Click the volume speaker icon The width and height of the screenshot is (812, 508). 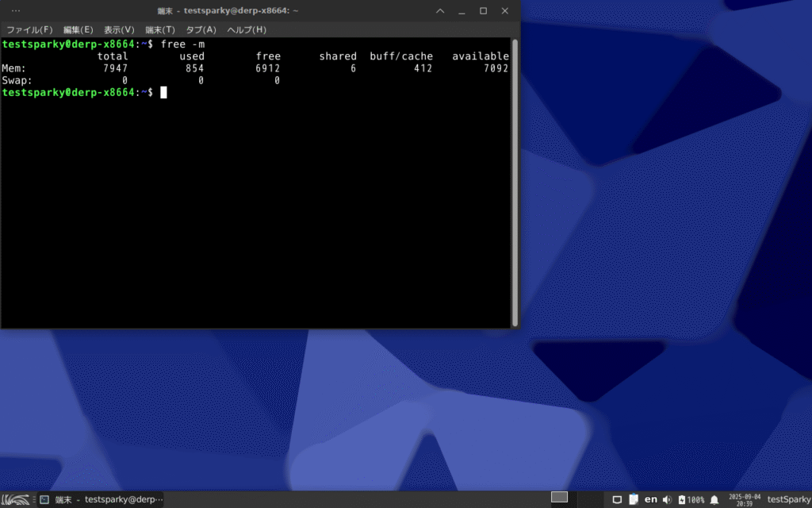666,499
